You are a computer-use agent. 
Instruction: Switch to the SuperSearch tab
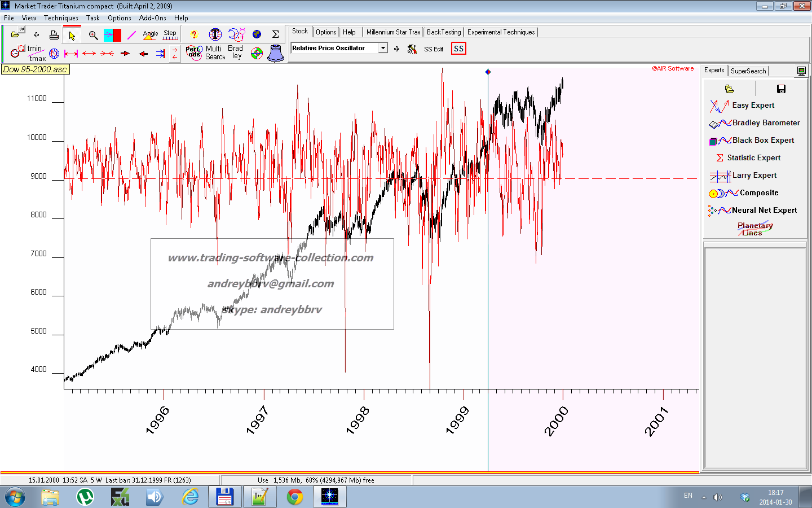[x=748, y=71]
